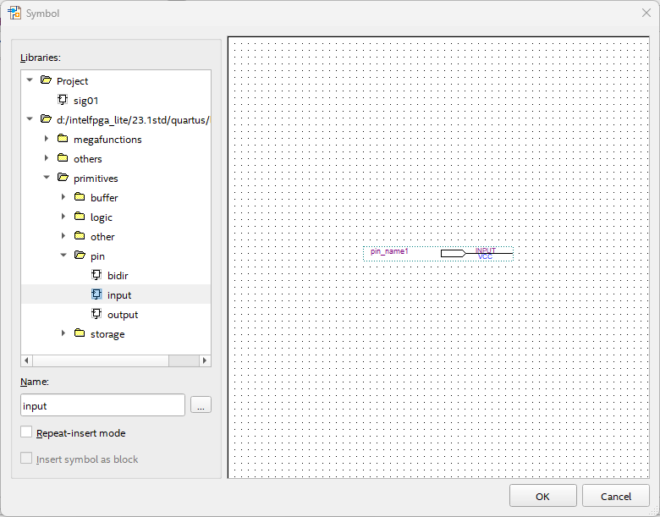The image size is (660, 517).
Task: Click the libraries scrollbar right arrow
Action: 205,360
